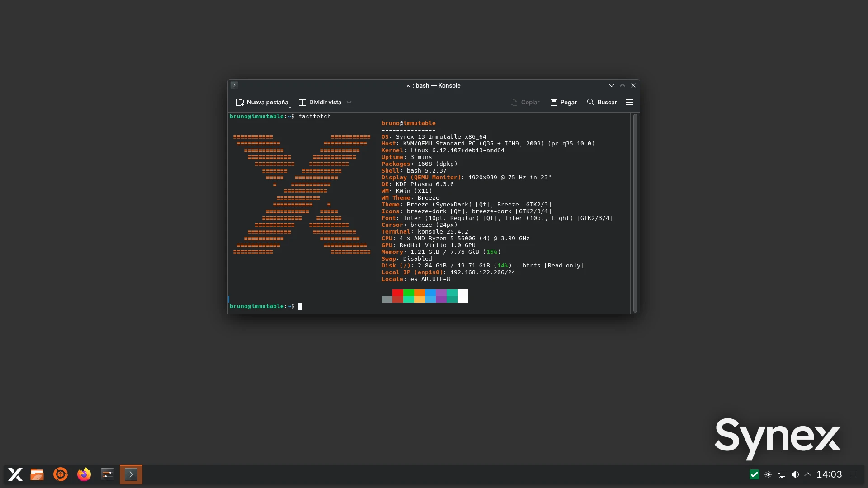Click the "Disk (/): 2.84 GiB" line

click(483, 266)
